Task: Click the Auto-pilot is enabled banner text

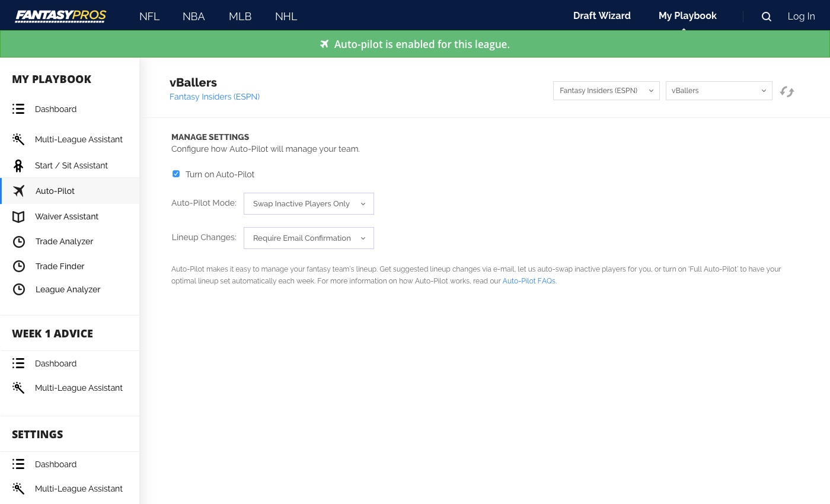Action: tap(422, 44)
